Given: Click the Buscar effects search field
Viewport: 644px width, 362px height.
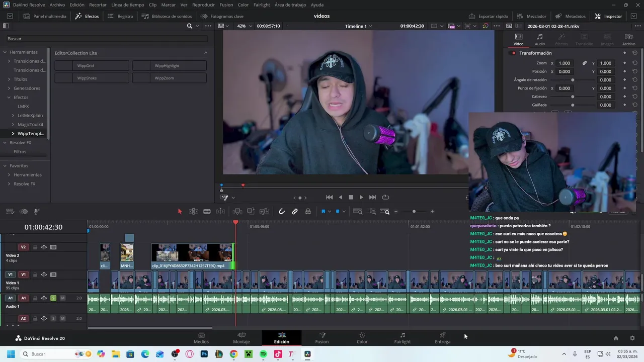Looking at the screenshot, I should click(x=107, y=39).
